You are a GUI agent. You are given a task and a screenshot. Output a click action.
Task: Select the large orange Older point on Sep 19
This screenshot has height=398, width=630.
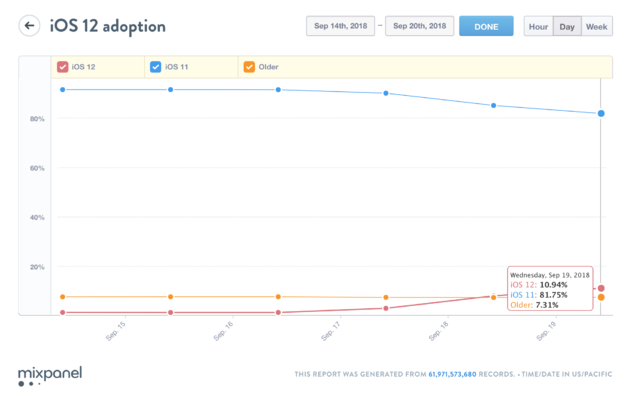coord(601,298)
